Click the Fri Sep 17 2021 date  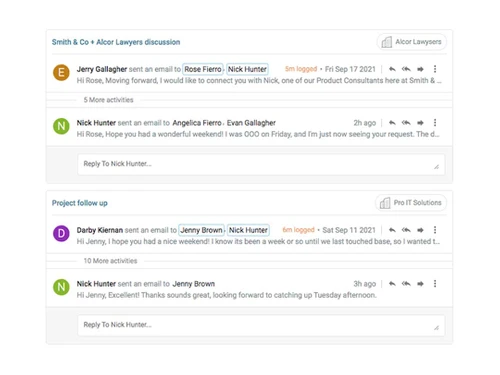click(350, 69)
